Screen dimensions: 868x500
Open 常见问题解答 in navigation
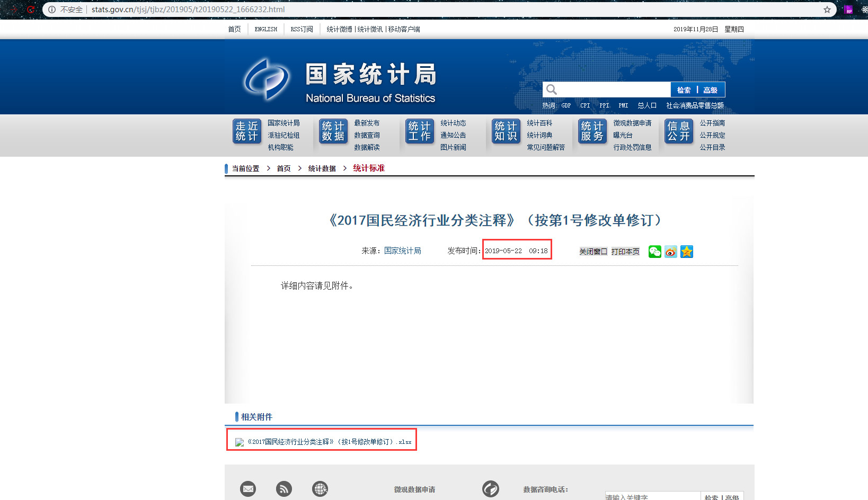click(x=546, y=147)
